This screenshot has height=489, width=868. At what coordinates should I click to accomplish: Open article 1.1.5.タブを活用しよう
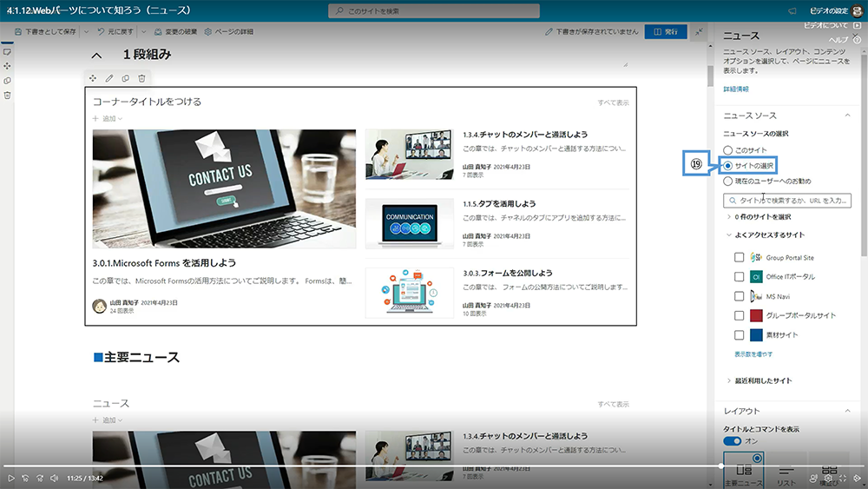click(499, 204)
